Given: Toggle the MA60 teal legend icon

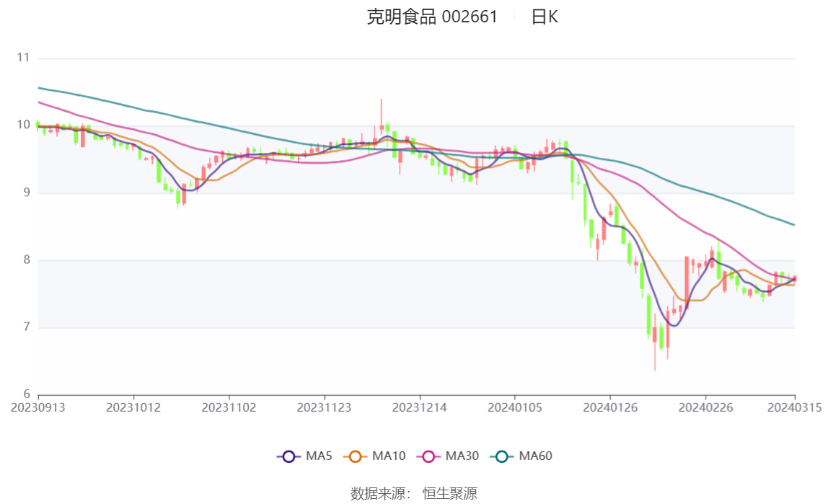Looking at the screenshot, I should [x=502, y=456].
